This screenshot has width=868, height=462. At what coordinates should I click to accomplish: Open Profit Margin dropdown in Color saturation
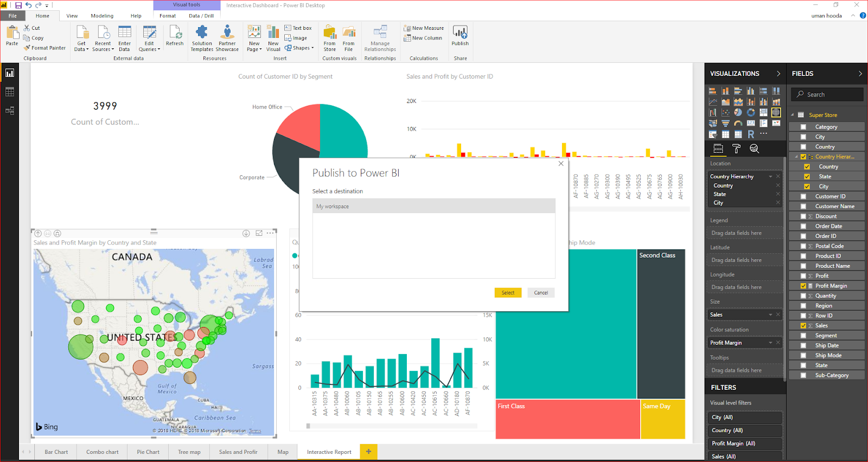click(770, 343)
